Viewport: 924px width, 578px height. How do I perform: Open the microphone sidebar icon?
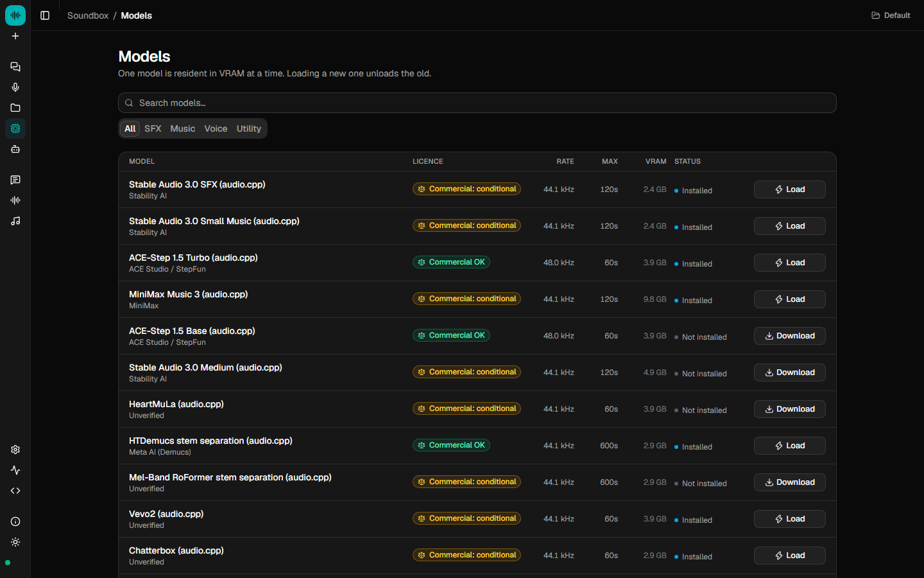15,87
